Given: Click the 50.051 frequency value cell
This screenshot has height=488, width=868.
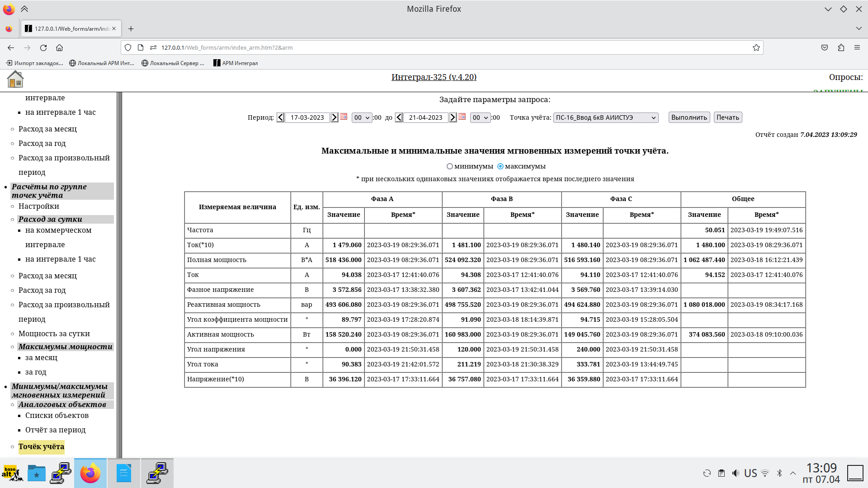Looking at the screenshot, I should pyautogui.click(x=704, y=230).
